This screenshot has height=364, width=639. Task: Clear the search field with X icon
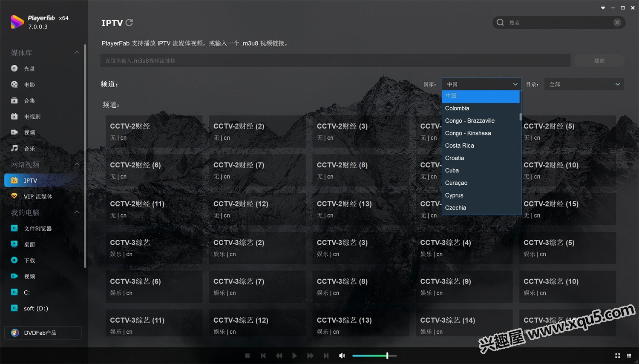[x=617, y=23]
